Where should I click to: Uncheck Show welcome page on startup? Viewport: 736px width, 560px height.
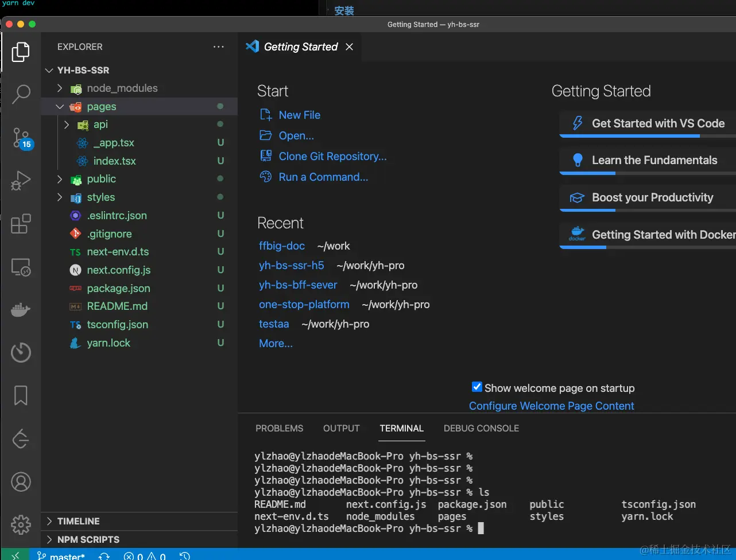477,387
